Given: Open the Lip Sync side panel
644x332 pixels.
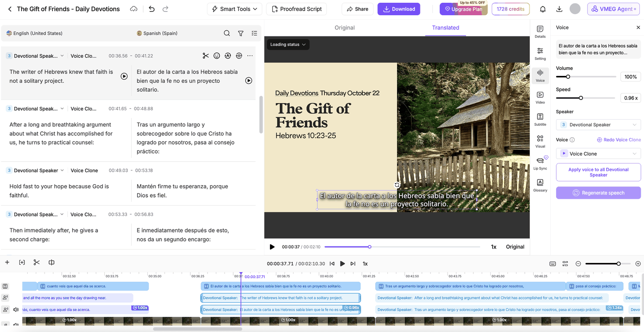Looking at the screenshot, I should pyautogui.click(x=540, y=163).
